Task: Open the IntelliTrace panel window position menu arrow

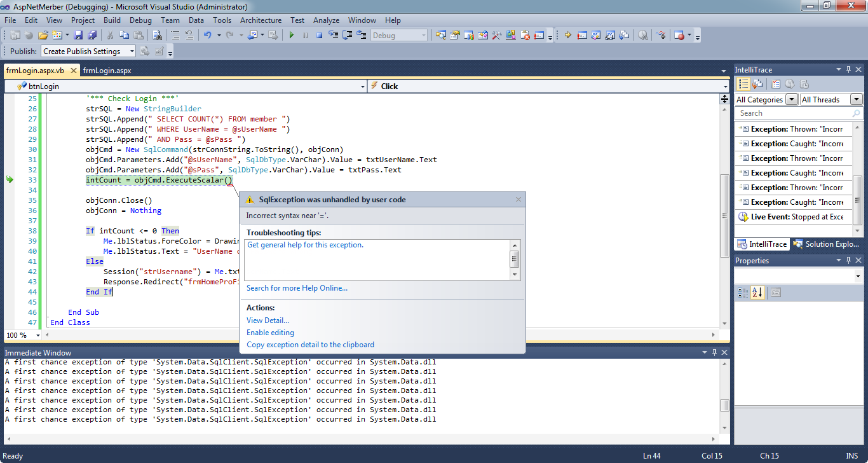Action: coord(838,69)
